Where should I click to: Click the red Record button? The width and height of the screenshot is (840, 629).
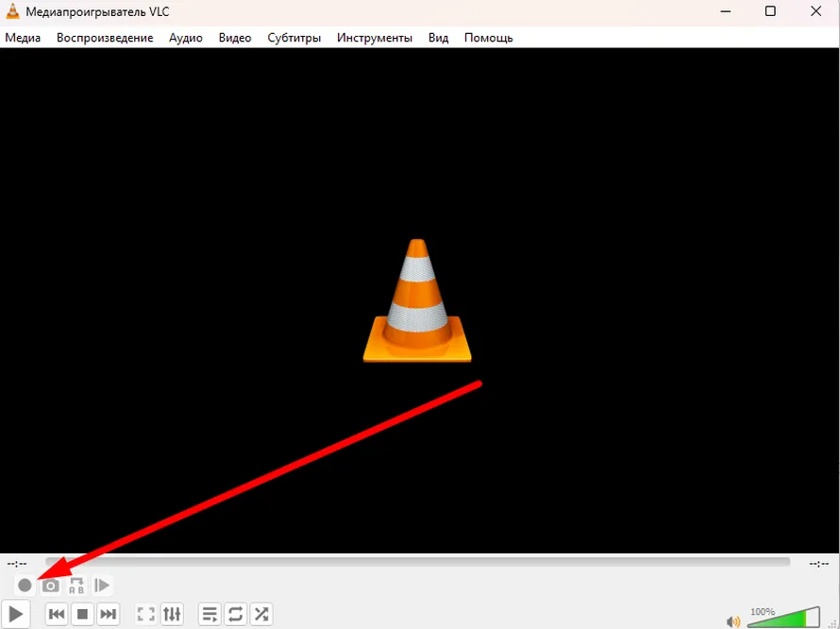point(25,585)
